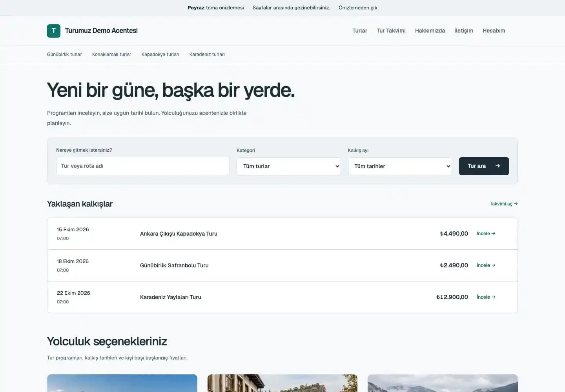The width and height of the screenshot is (565, 392).
Task: Click the tour card photo of misty mountains
Action: 443,383
